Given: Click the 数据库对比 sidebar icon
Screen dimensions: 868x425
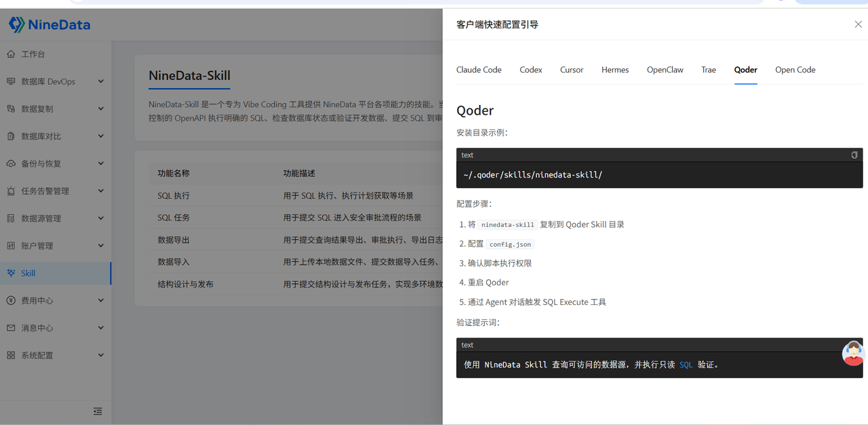Looking at the screenshot, I should pyautogui.click(x=11, y=136).
